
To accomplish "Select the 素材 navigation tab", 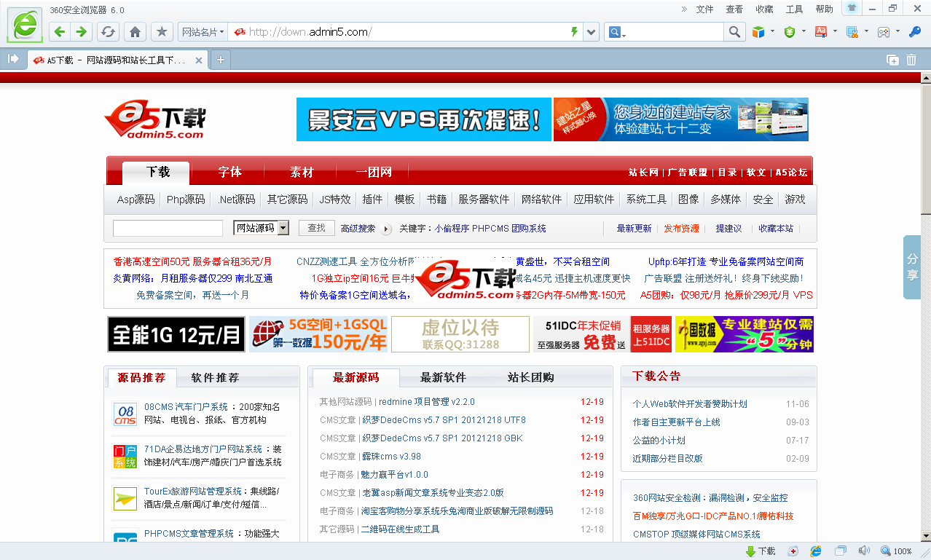I will point(302,173).
